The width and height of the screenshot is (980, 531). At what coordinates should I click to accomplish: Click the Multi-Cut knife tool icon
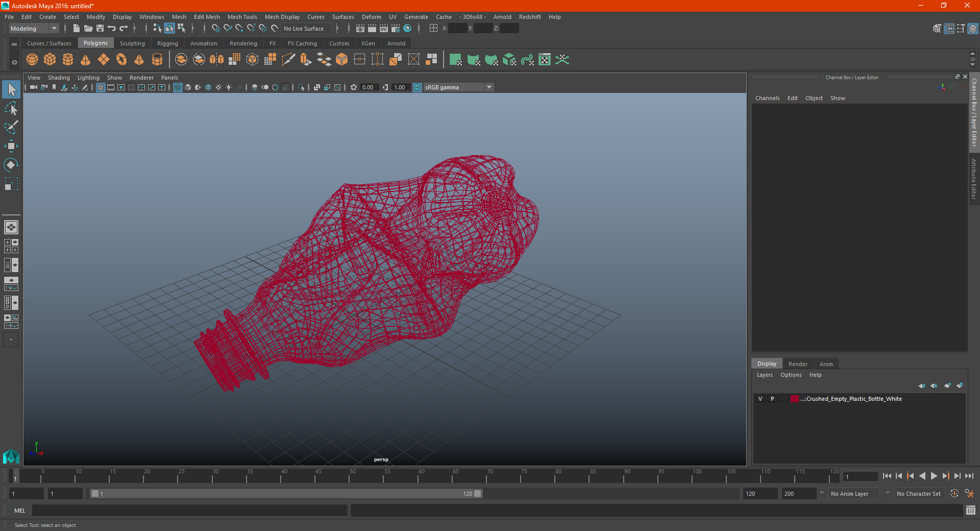coord(288,60)
